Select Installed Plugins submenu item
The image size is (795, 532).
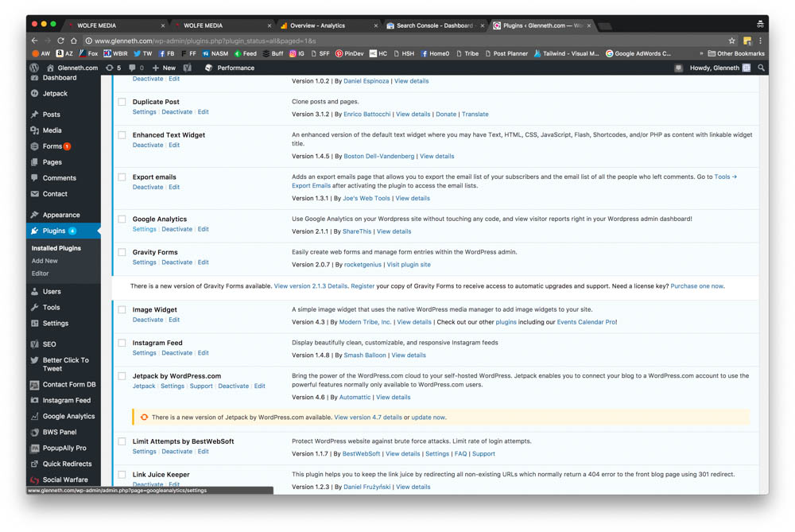56,248
